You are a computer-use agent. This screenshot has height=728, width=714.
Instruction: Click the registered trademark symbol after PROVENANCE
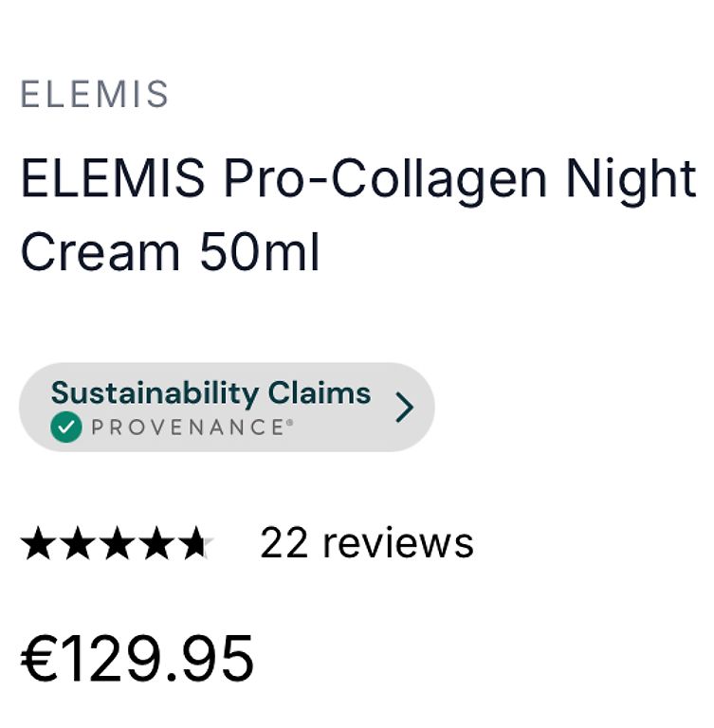click(290, 422)
